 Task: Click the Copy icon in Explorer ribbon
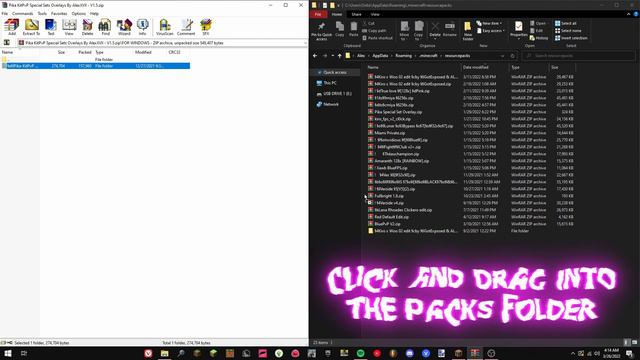pos(340,29)
